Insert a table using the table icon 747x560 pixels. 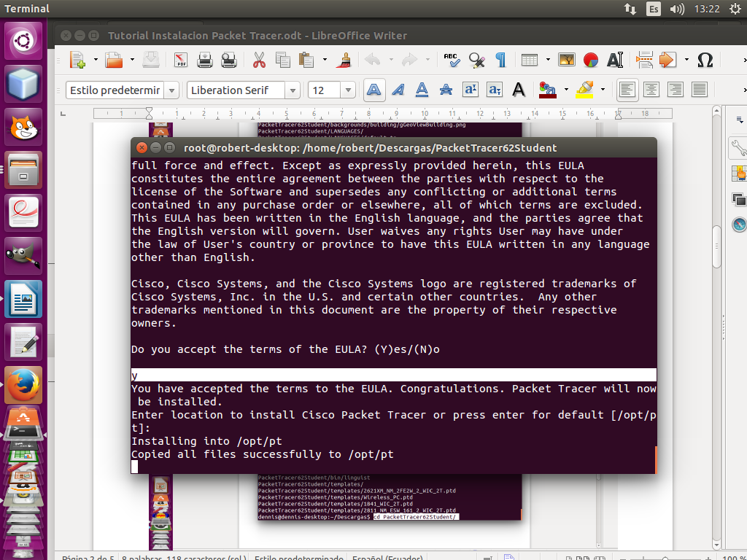pyautogui.click(x=530, y=60)
